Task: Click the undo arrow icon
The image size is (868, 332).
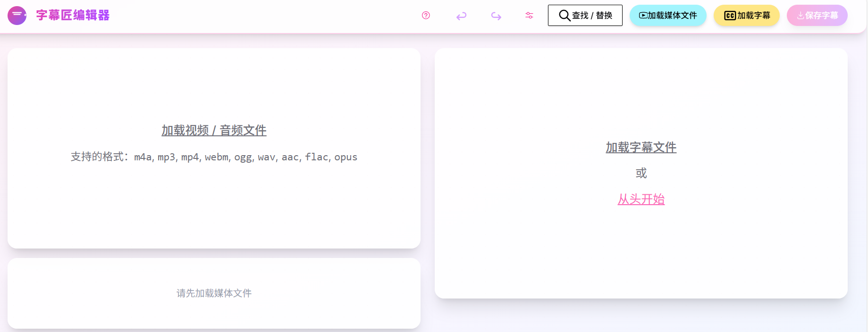Action: pos(461,16)
